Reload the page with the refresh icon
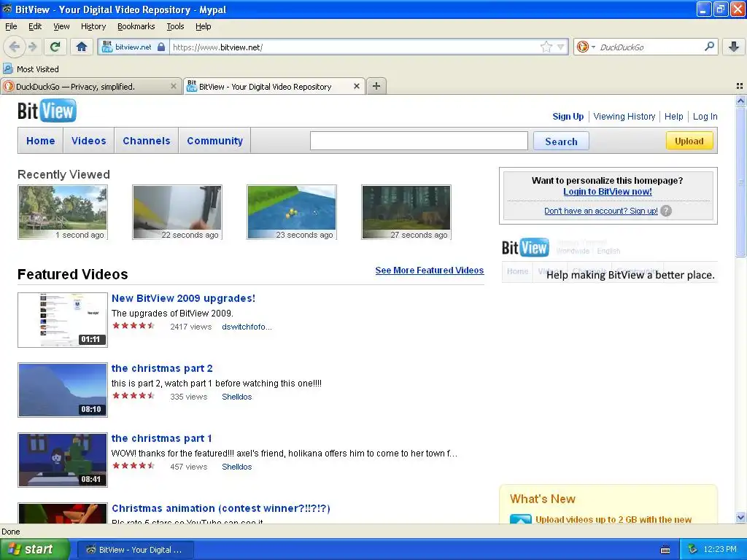Screen dimensions: 747x560 (55, 47)
